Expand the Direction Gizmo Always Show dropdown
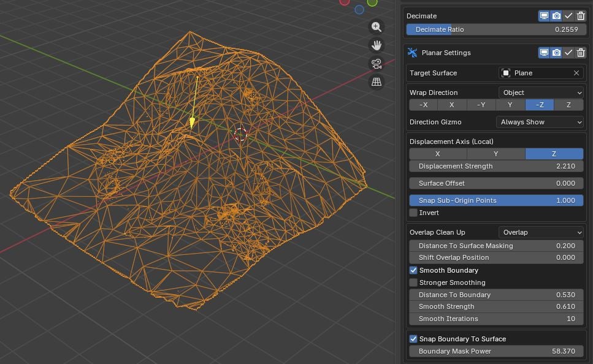The image size is (593, 364). [x=540, y=122]
